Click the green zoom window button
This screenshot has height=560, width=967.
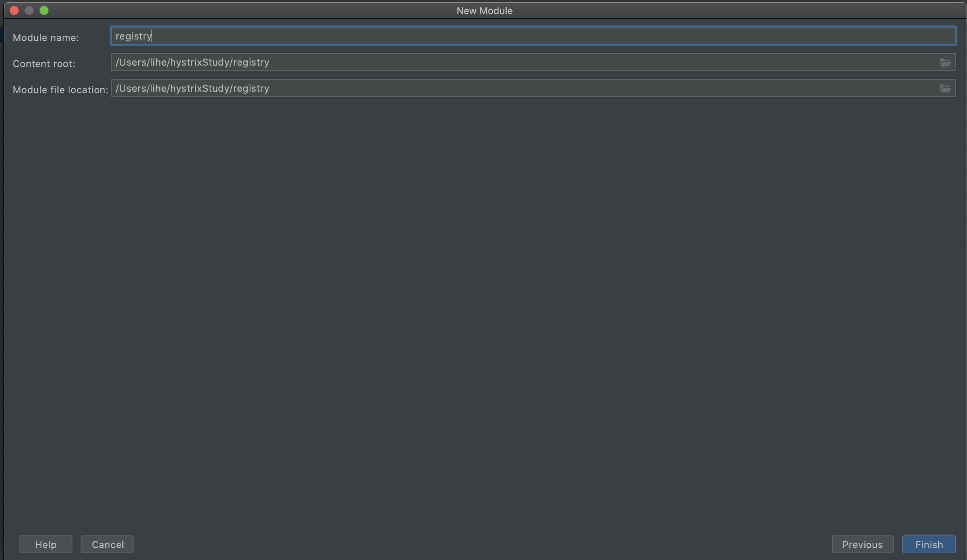click(x=44, y=10)
